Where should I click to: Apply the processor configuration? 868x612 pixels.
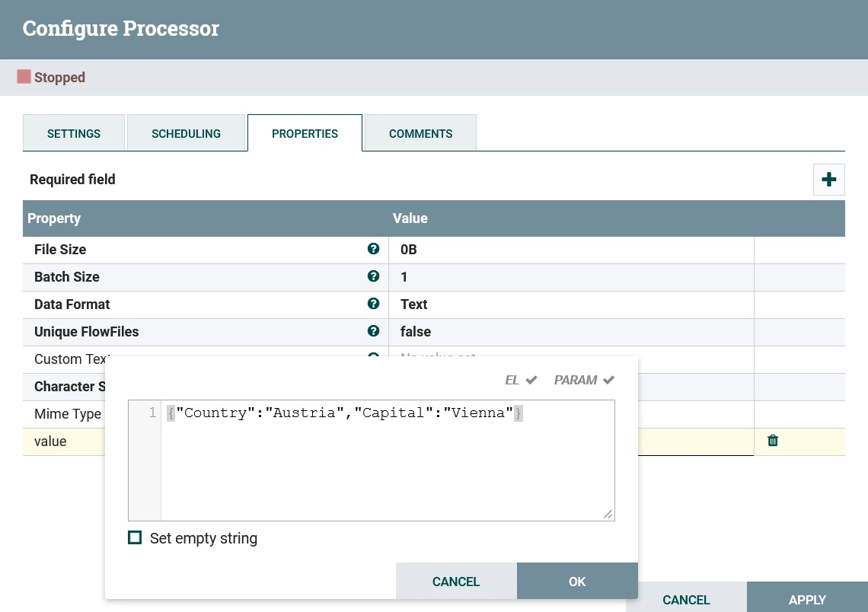click(x=807, y=598)
